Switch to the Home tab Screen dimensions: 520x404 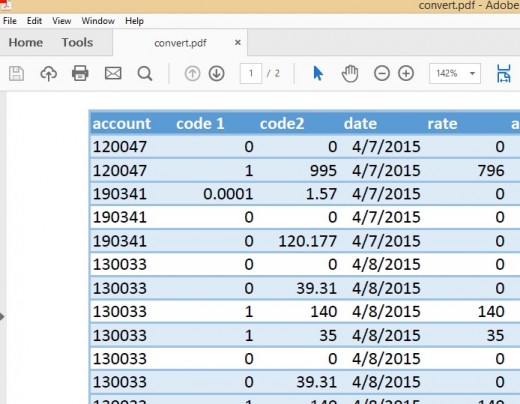pos(26,42)
